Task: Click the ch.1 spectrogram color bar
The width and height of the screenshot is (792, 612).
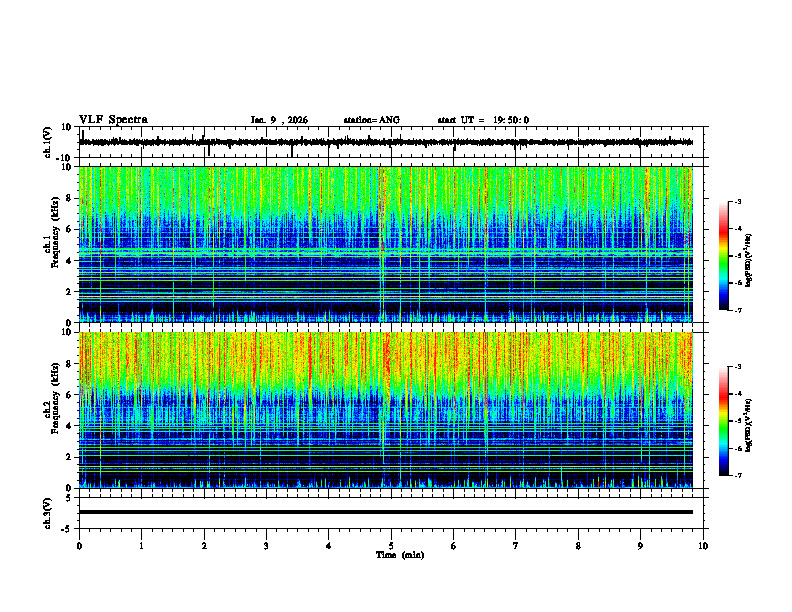Action: [724, 256]
